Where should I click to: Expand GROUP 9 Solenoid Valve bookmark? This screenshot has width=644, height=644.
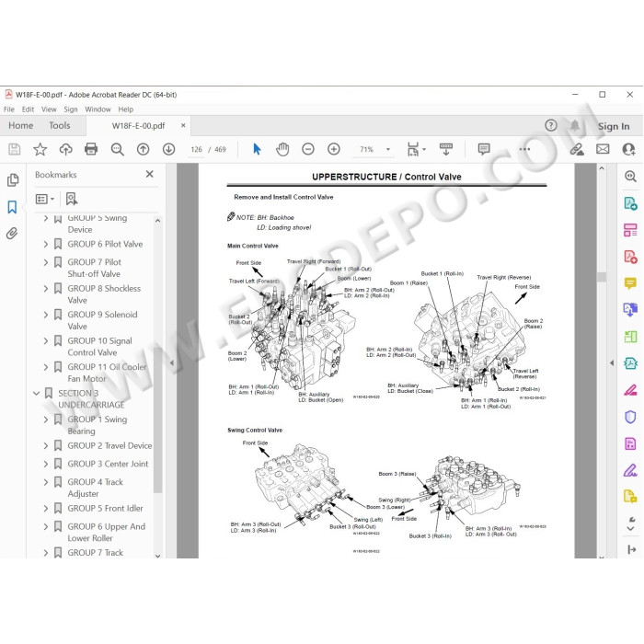pyautogui.click(x=46, y=315)
